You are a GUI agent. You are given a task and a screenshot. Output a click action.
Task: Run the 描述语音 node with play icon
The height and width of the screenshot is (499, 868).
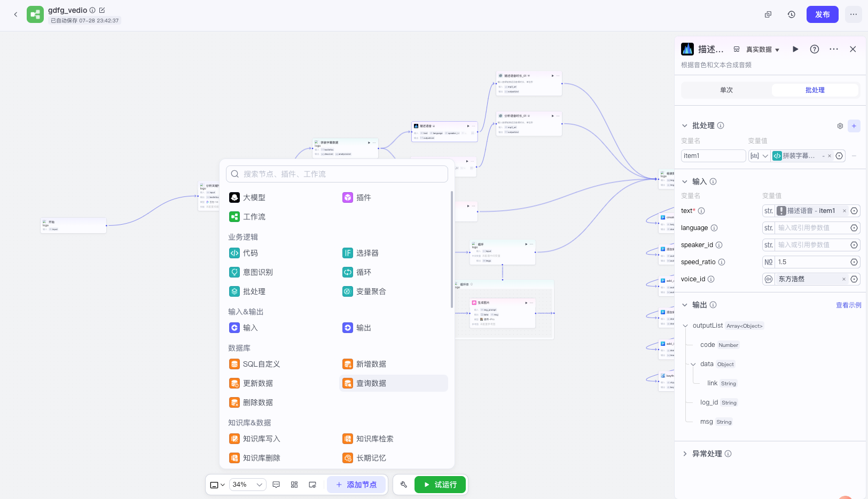(795, 49)
